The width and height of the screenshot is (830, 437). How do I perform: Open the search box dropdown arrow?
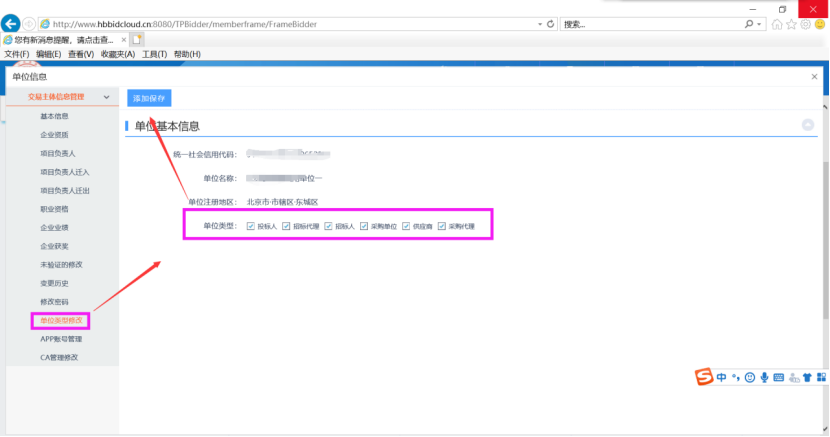tap(760, 23)
